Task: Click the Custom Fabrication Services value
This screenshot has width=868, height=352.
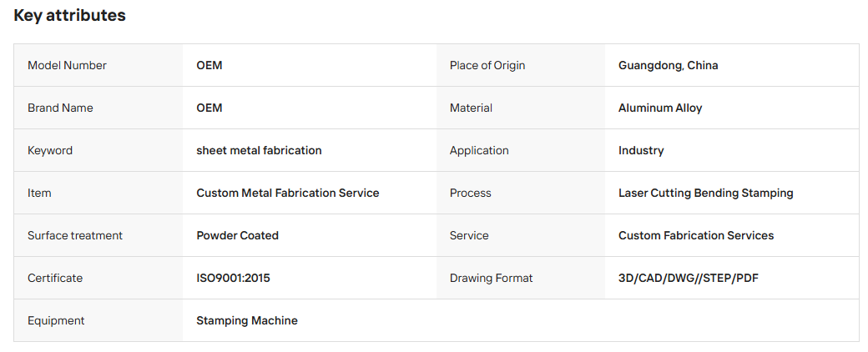Action: (696, 236)
